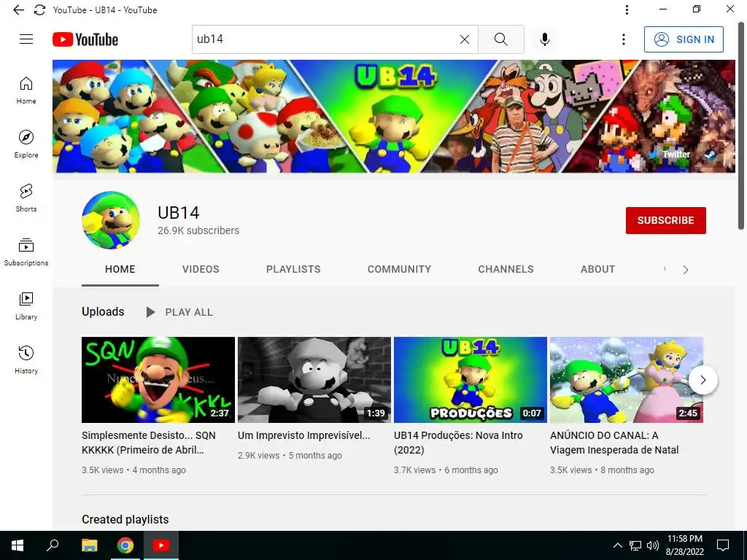Click '2.9K views • 5 months ago' text
747x560 pixels.
tap(290, 456)
